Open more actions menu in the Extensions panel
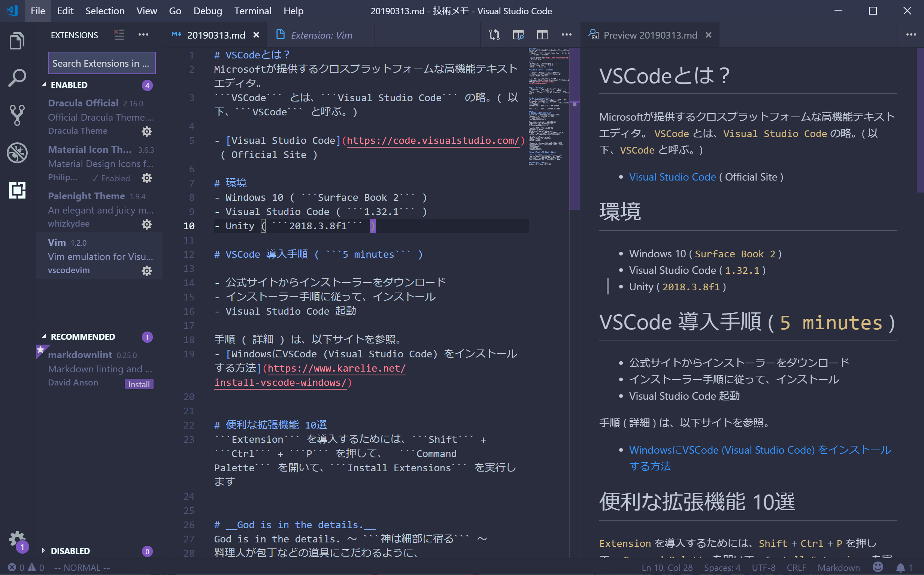 click(x=143, y=34)
